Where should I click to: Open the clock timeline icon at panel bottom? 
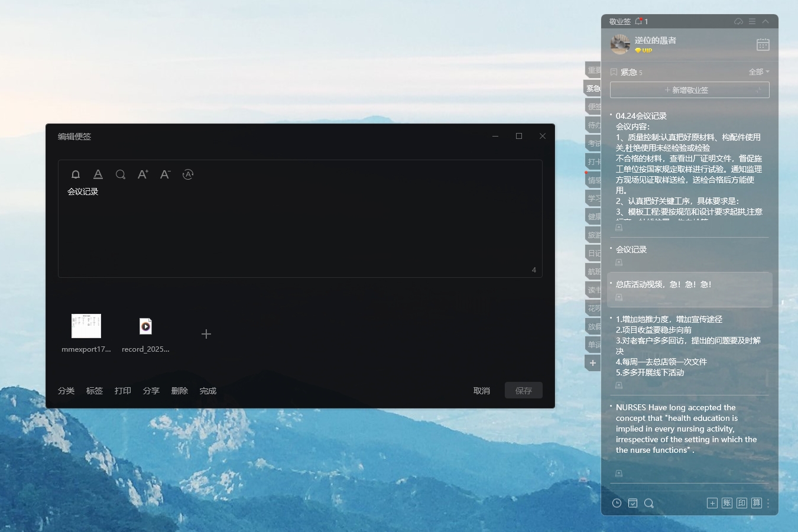click(x=617, y=503)
